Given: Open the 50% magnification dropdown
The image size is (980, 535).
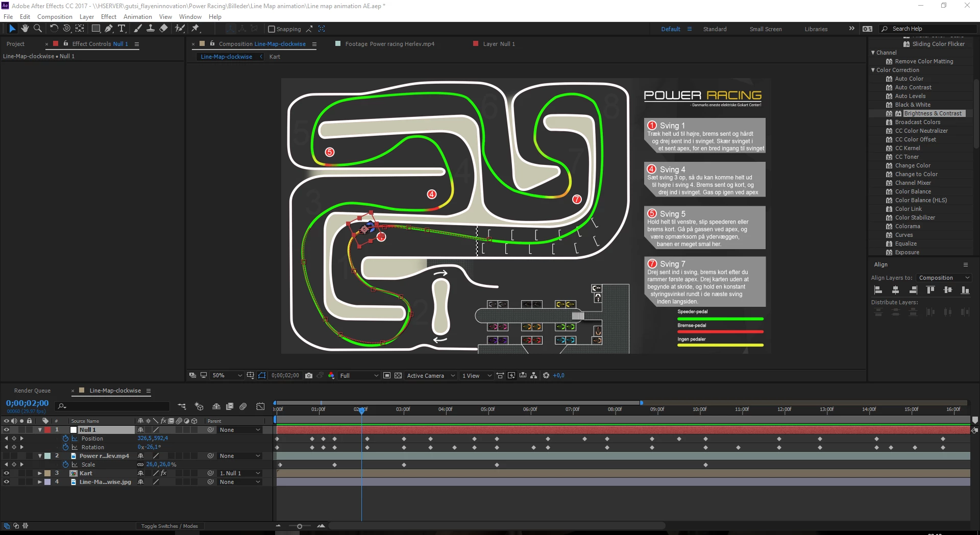Looking at the screenshot, I should coord(227,375).
